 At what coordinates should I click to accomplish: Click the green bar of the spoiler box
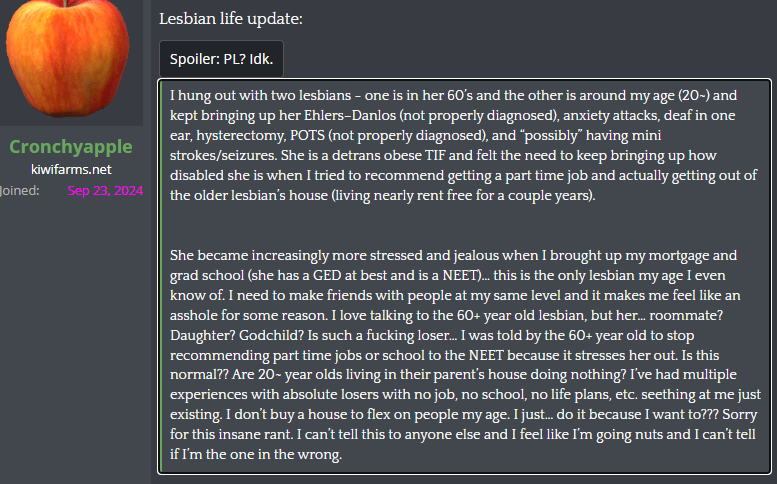(x=161, y=276)
